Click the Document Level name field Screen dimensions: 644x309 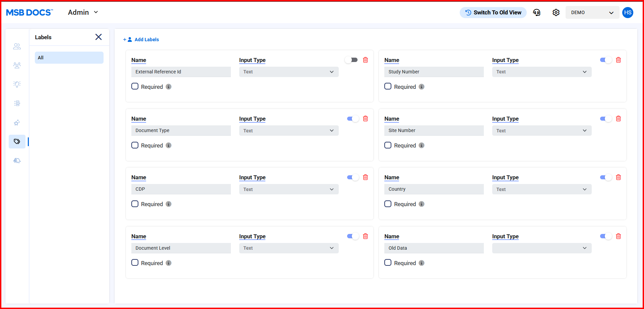(181, 248)
